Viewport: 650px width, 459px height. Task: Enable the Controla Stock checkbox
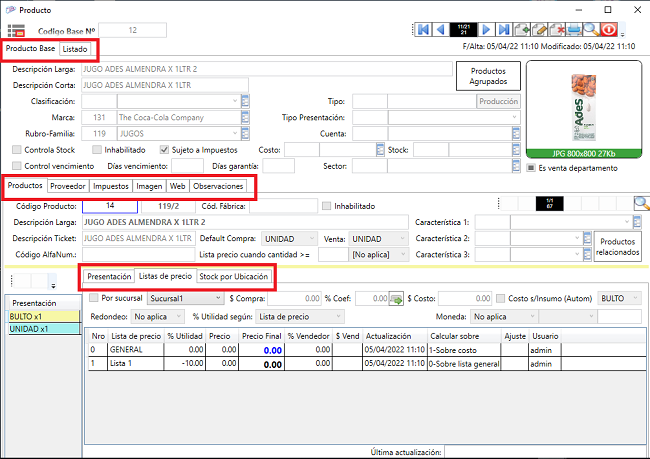click(x=18, y=150)
